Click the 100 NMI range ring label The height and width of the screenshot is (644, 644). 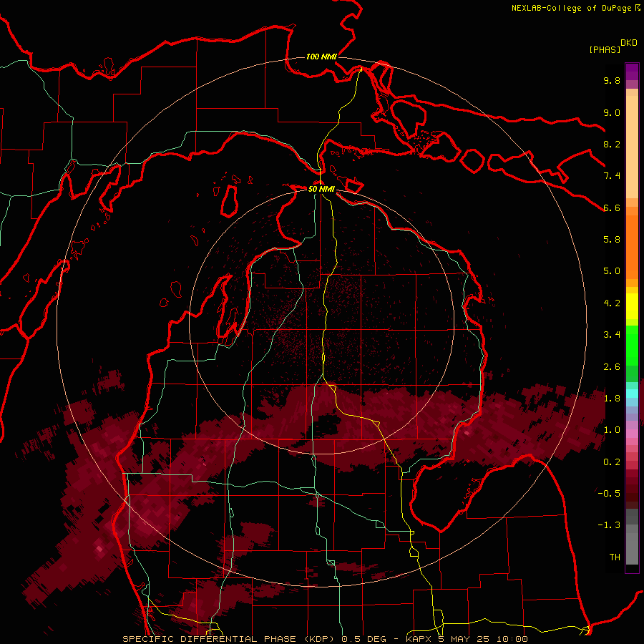[321, 57]
